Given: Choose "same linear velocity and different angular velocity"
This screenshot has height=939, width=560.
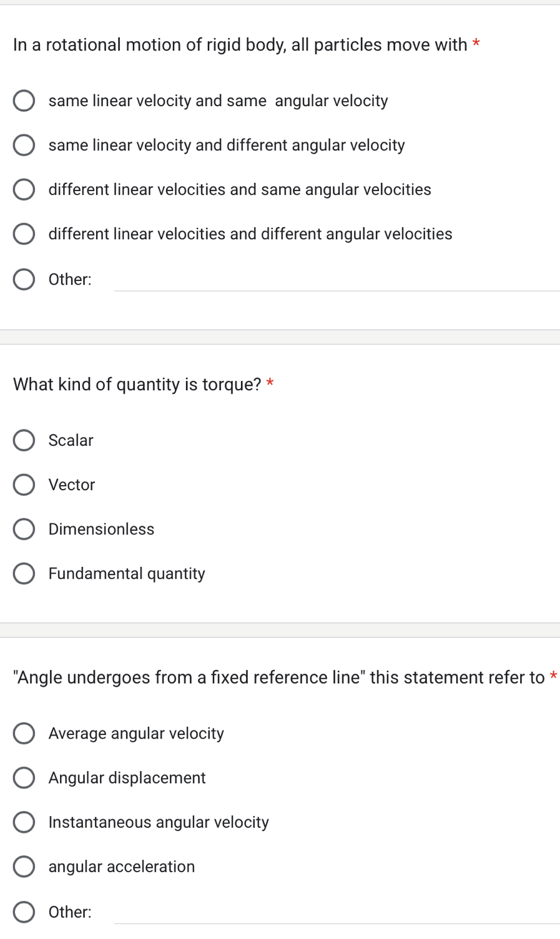Looking at the screenshot, I should click(24, 145).
